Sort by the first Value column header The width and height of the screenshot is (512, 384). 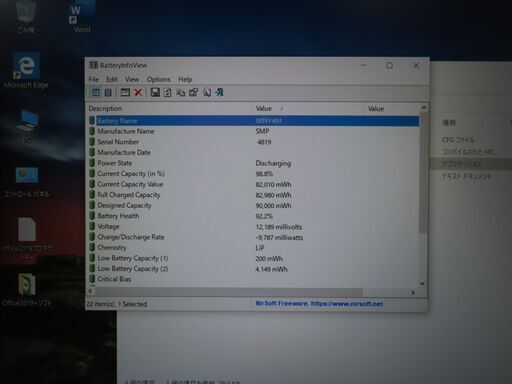(x=309, y=109)
